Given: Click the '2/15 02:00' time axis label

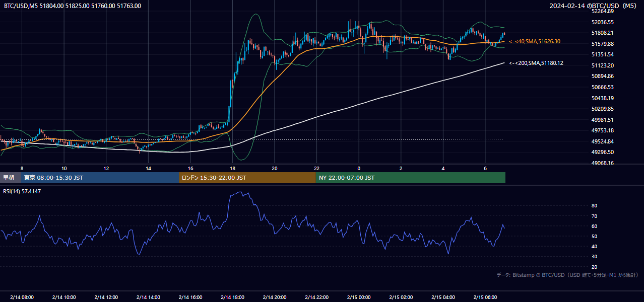Looking at the screenshot, I should [x=401, y=297].
